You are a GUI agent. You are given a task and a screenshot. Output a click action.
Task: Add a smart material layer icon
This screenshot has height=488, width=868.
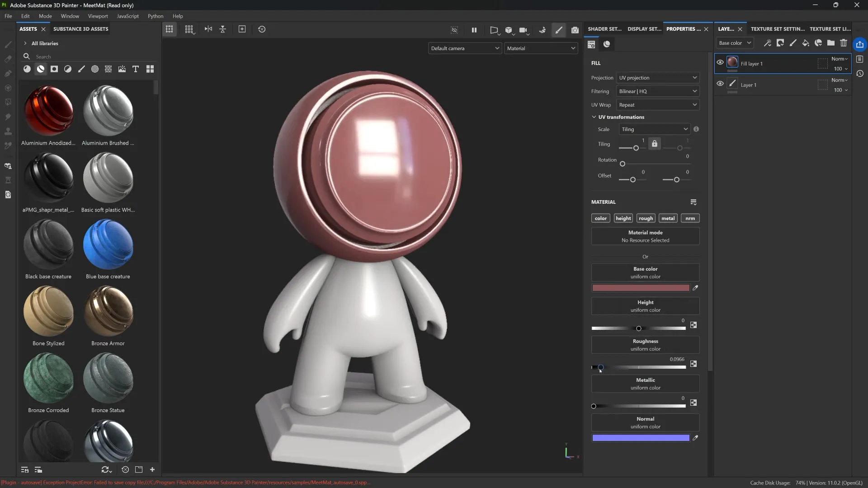tap(818, 43)
